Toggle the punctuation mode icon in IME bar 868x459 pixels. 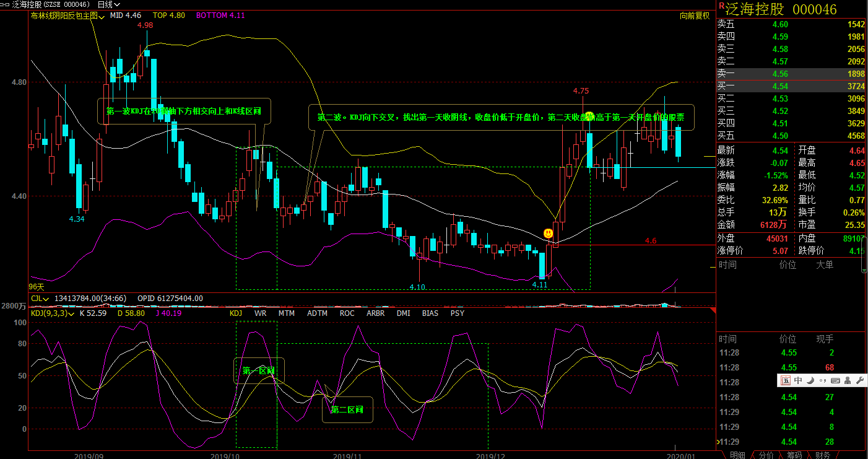pos(823,380)
